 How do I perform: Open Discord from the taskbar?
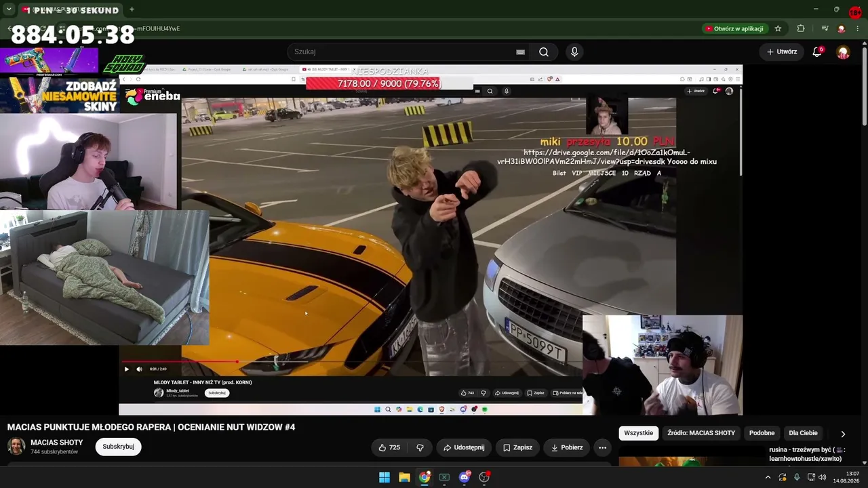(465, 477)
